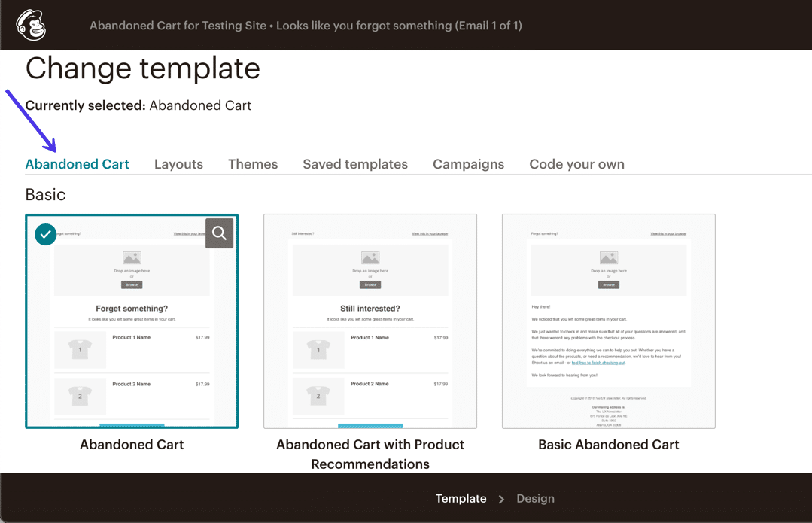This screenshot has width=812, height=523.
Task: Open the Themes tab
Action: [253, 164]
